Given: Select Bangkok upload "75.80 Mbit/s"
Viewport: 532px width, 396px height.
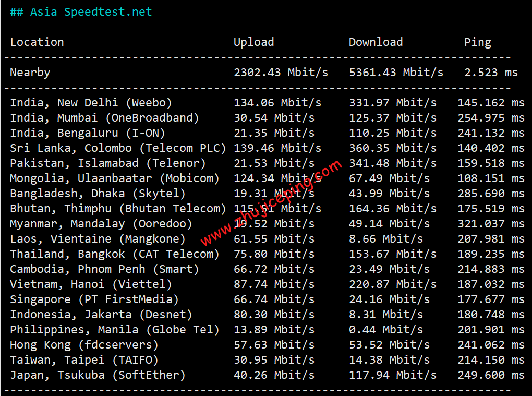Looking at the screenshot, I should click(274, 254).
